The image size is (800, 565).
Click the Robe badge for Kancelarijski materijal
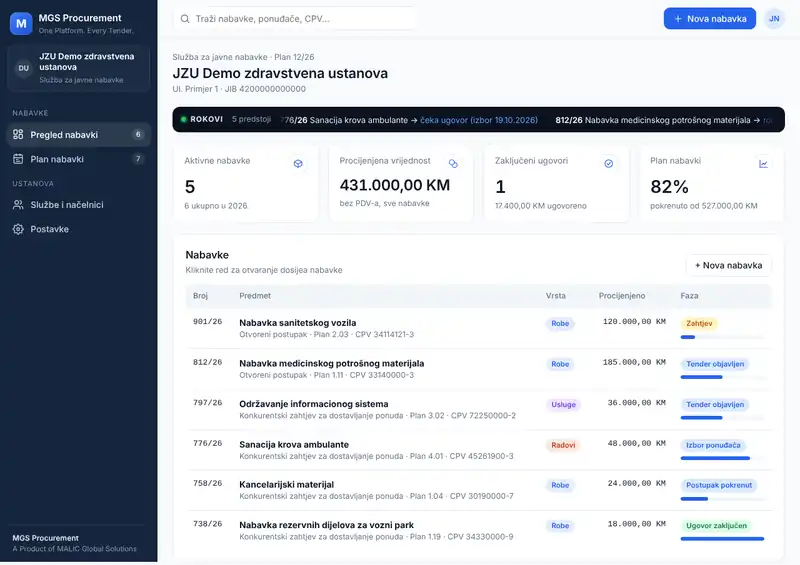[x=560, y=485]
